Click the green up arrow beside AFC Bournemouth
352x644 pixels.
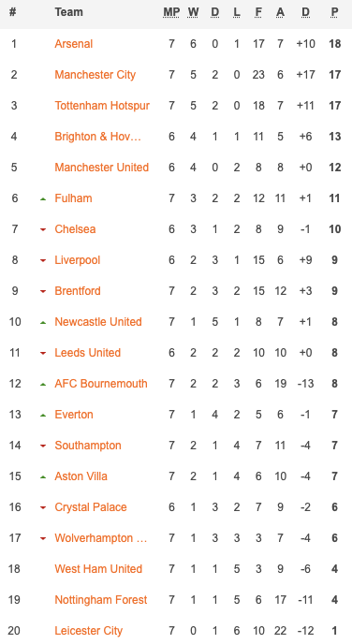click(43, 385)
